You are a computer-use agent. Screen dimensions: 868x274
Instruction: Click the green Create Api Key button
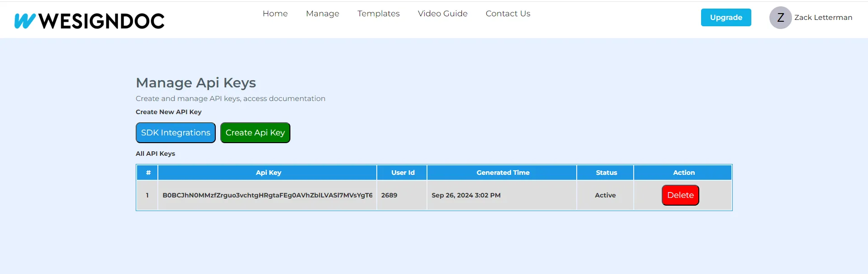[255, 133]
